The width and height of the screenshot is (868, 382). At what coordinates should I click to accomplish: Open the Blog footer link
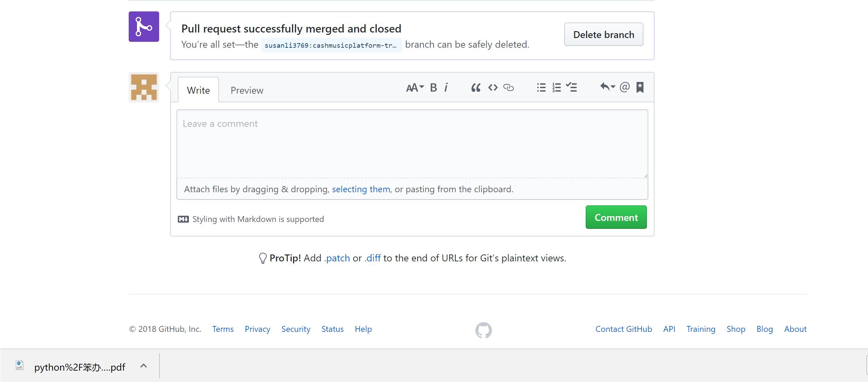pyautogui.click(x=765, y=329)
